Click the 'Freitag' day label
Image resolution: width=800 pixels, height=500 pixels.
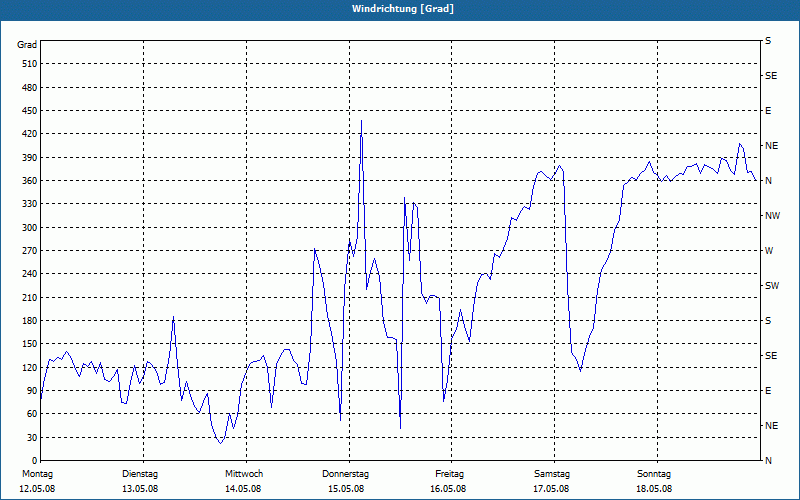[449, 474]
